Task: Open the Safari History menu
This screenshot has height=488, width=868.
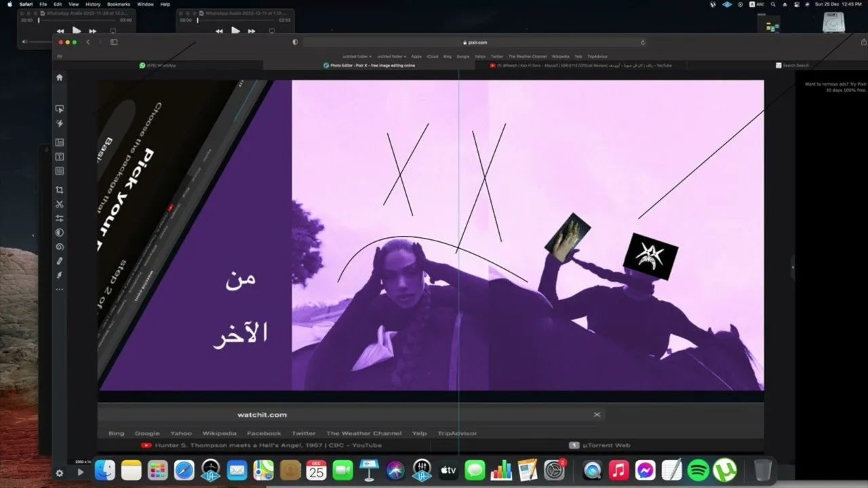Action: [93, 4]
